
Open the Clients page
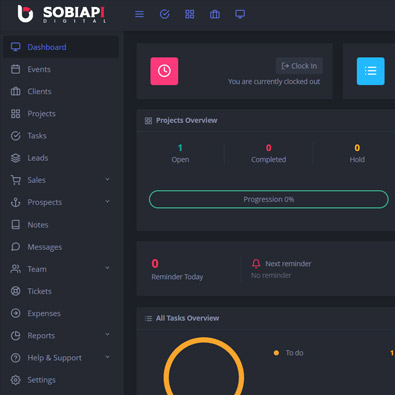coord(61,91)
